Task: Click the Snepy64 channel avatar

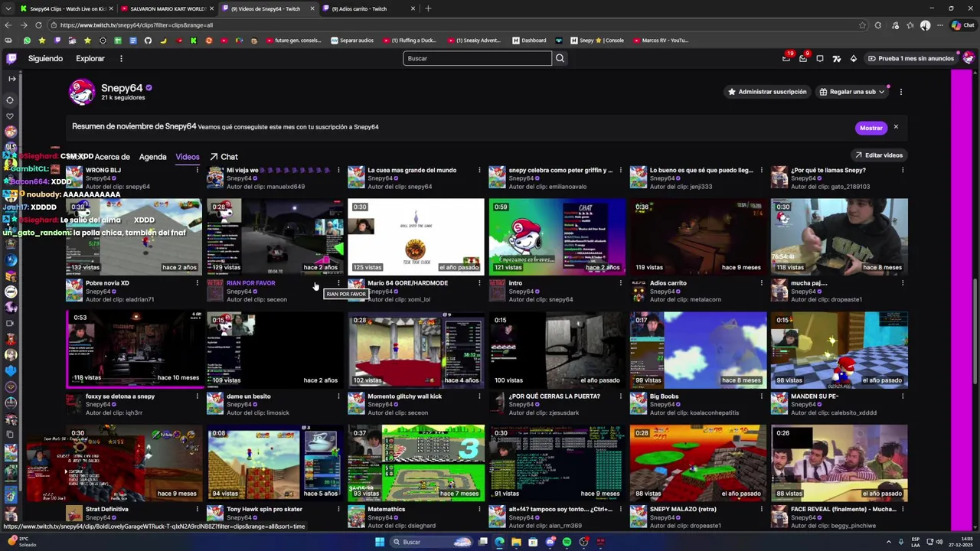Action: [82, 93]
